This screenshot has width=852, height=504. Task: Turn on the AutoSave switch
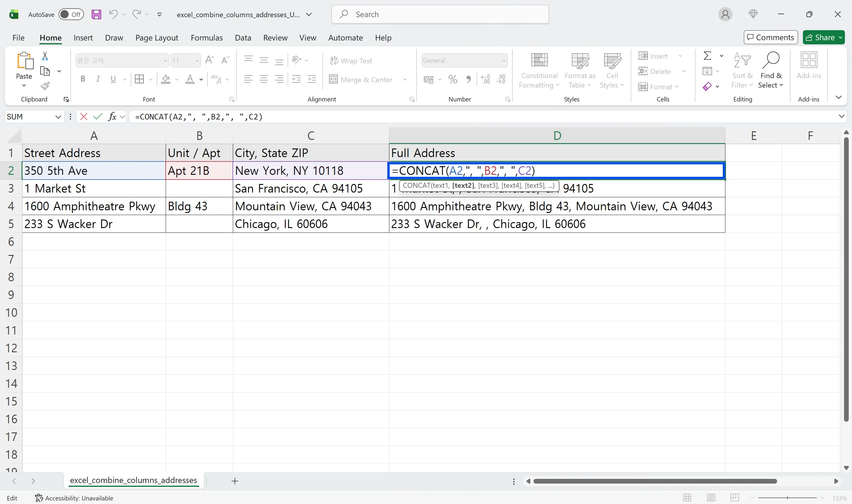pos(71,14)
